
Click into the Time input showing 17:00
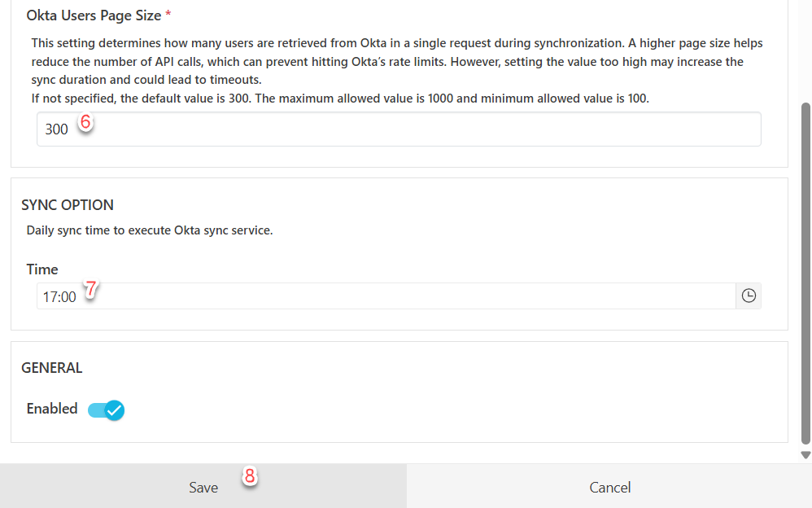click(x=382, y=296)
